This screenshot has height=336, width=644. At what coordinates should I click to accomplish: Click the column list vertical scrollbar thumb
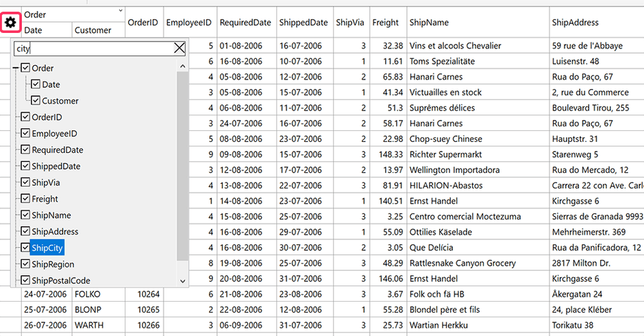pyautogui.click(x=182, y=165)
